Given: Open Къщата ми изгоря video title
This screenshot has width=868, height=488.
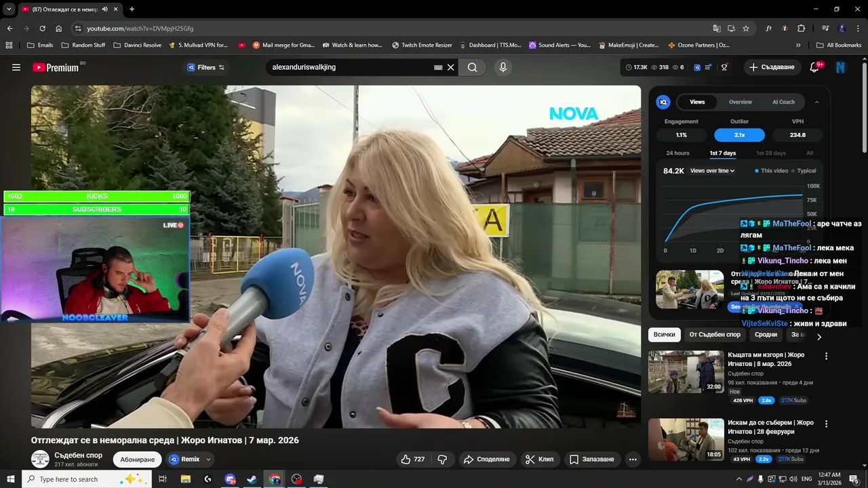Looking at the screenshot, I should 766,359.
